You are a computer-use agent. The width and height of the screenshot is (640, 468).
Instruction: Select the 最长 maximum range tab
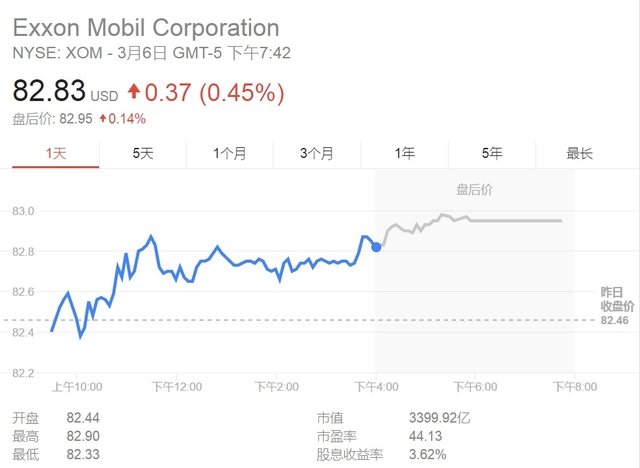(580, 153)
